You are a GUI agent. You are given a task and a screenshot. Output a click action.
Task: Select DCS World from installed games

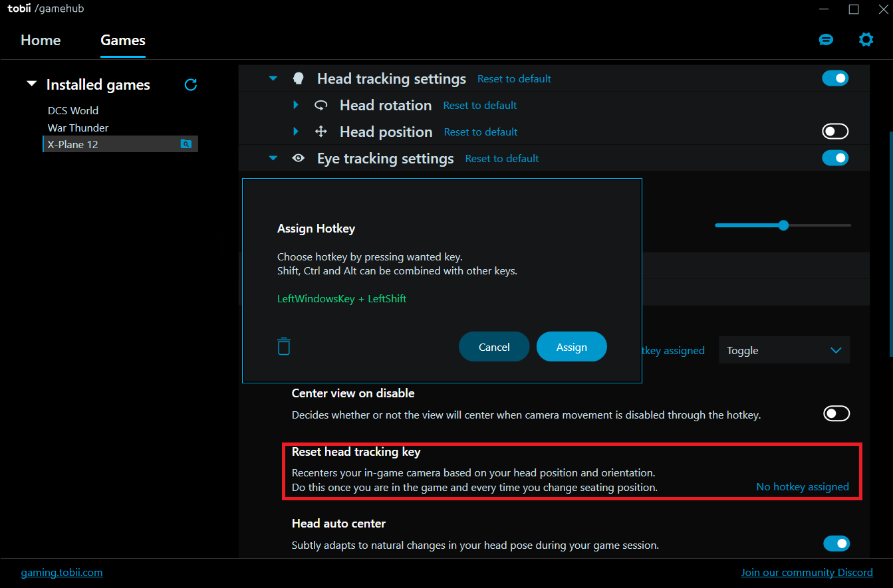pyautogui.click(x=73, y=110)
